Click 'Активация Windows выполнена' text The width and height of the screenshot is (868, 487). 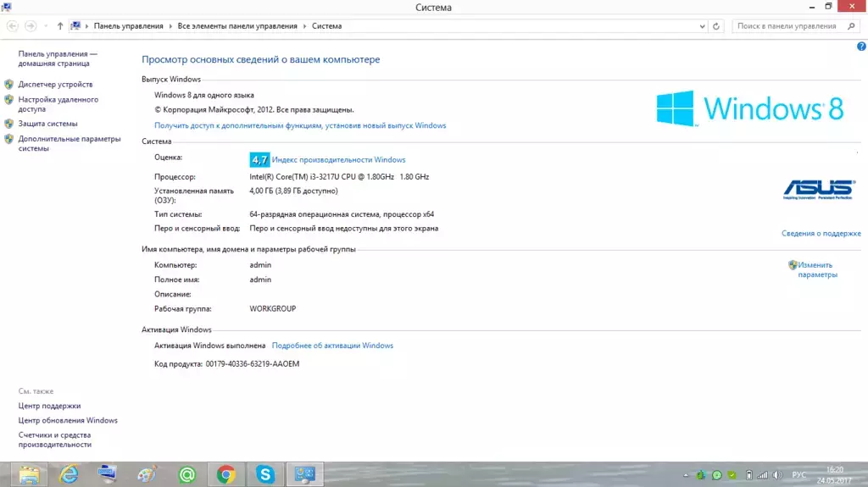click(x=210, y=346)
